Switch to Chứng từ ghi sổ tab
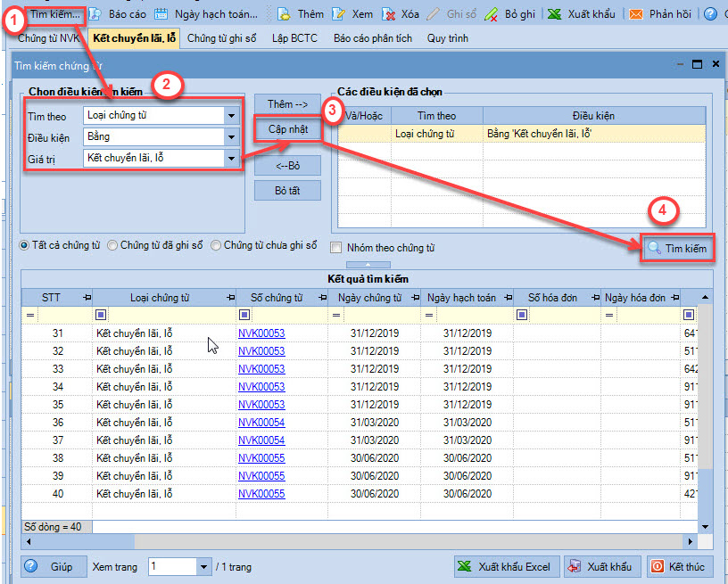This screenshot has height=584, width=728. point(221,38)
